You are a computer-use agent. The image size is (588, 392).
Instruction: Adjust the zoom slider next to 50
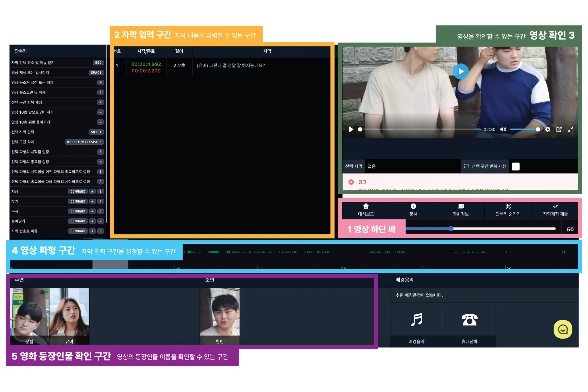451,229
